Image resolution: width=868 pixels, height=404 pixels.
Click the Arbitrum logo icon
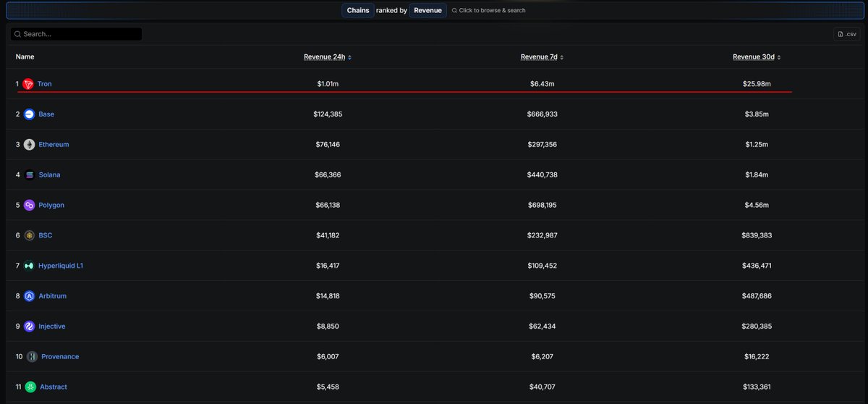[x=29, y=296]
